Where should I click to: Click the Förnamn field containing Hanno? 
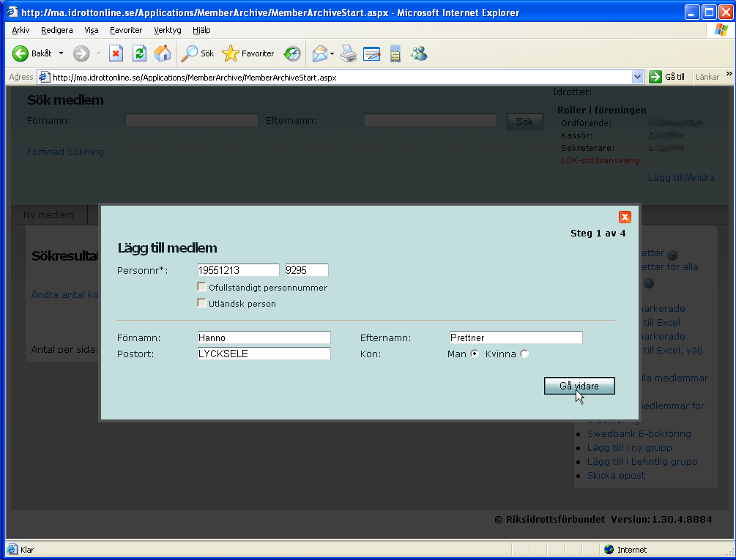(264, 337)
